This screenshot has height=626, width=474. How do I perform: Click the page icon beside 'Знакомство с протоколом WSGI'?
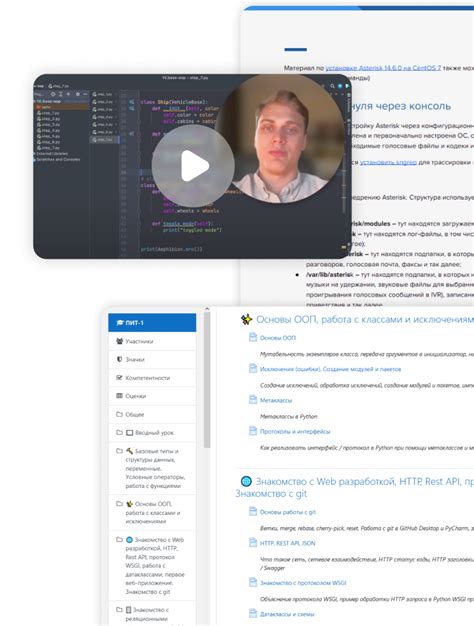click(x=253, y=582)
